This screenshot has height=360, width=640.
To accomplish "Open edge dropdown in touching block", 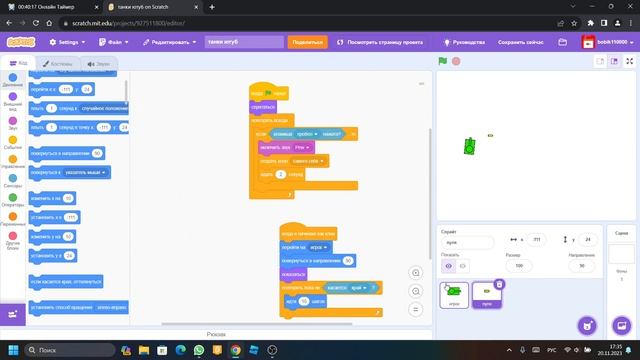I will coord(358,288).
